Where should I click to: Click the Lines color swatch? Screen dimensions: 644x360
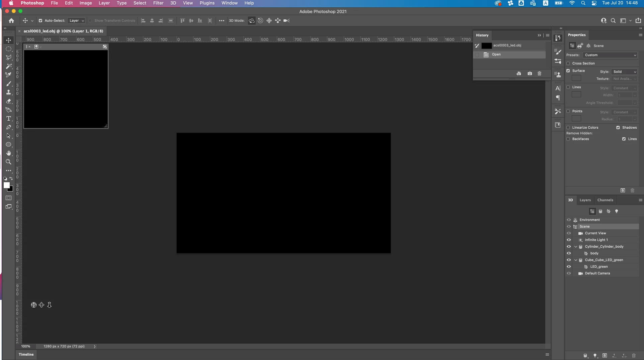(576, 95)
